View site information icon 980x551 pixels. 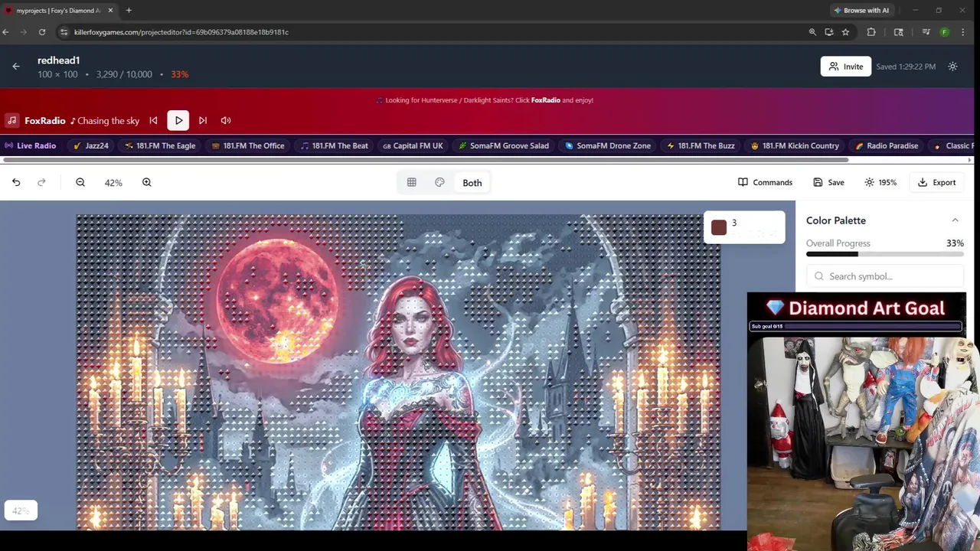[x=64, y=32]
